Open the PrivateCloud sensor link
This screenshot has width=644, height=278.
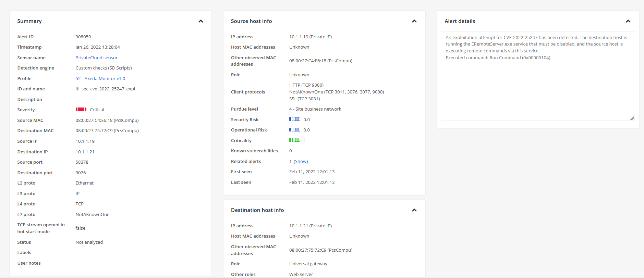coord(96,58)
